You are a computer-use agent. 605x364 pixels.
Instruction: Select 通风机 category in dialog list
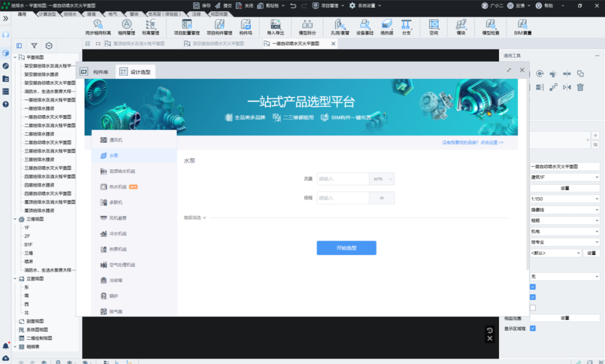click(134, 140)
